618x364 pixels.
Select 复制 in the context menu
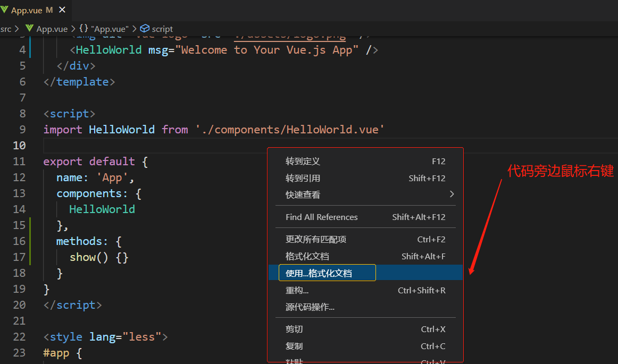click(365, 346)
